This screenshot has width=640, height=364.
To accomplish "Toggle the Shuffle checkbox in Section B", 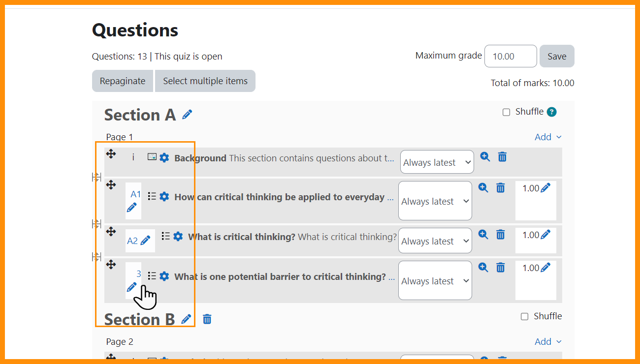I will point(525,316).
